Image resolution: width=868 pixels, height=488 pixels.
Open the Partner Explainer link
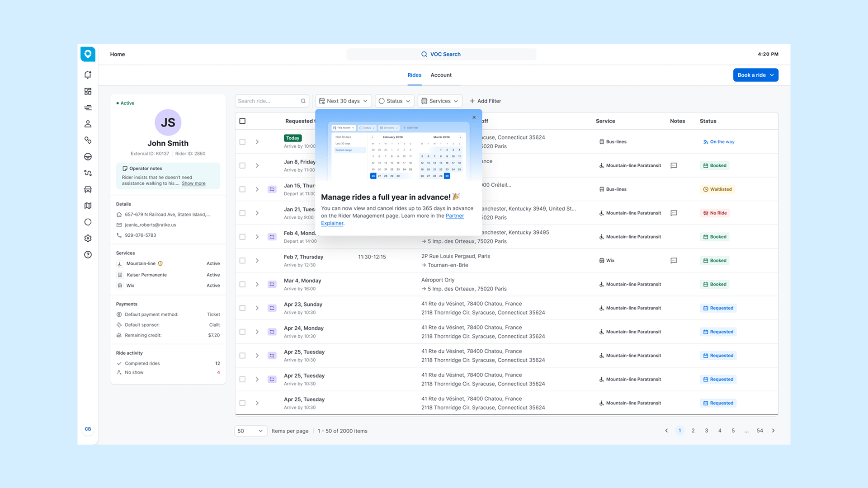click(x=454, y=216)
